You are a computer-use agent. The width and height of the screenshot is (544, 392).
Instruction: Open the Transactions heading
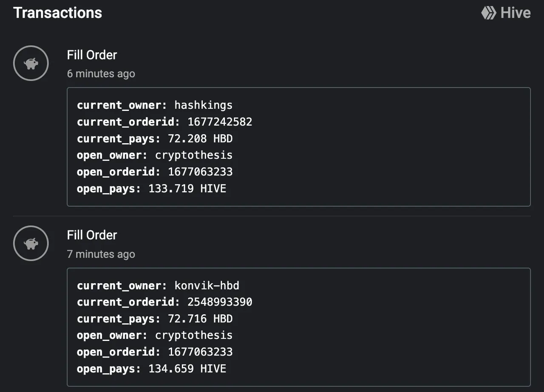coord(58,12)
